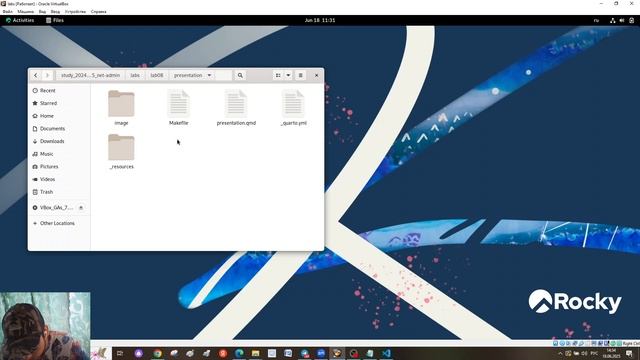Select the Makefile file
This screenshot has height=360, width=640.
coord(179,108)
